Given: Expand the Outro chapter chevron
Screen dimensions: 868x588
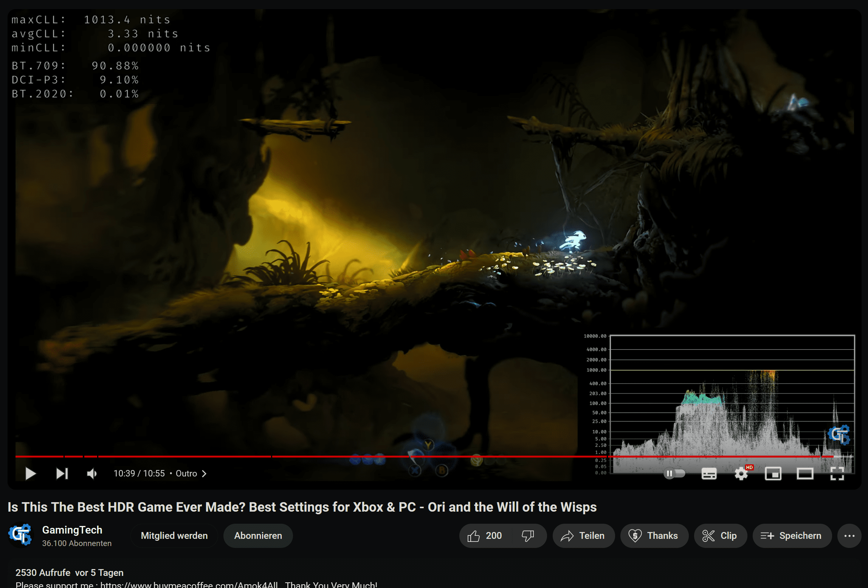Looking at the screenshot, I should click(204, 473).
